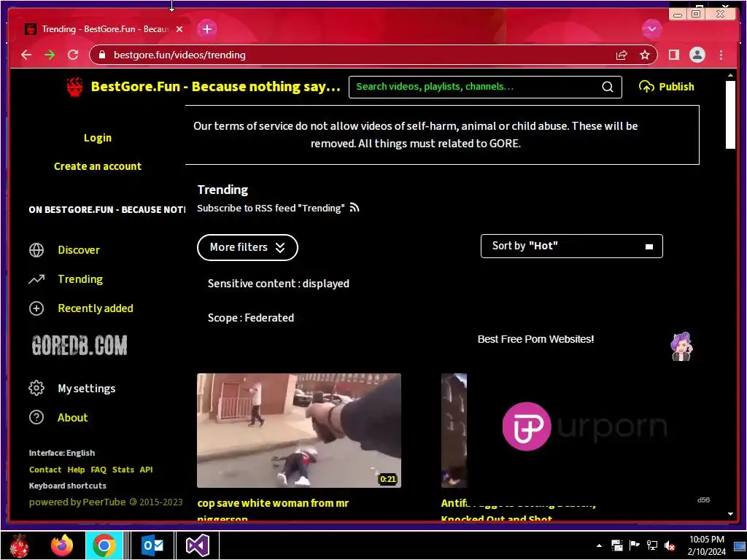Image resolution: width=747 pixels, height=560 pixels.
Task: Open My settings
Action: [86, 389]
